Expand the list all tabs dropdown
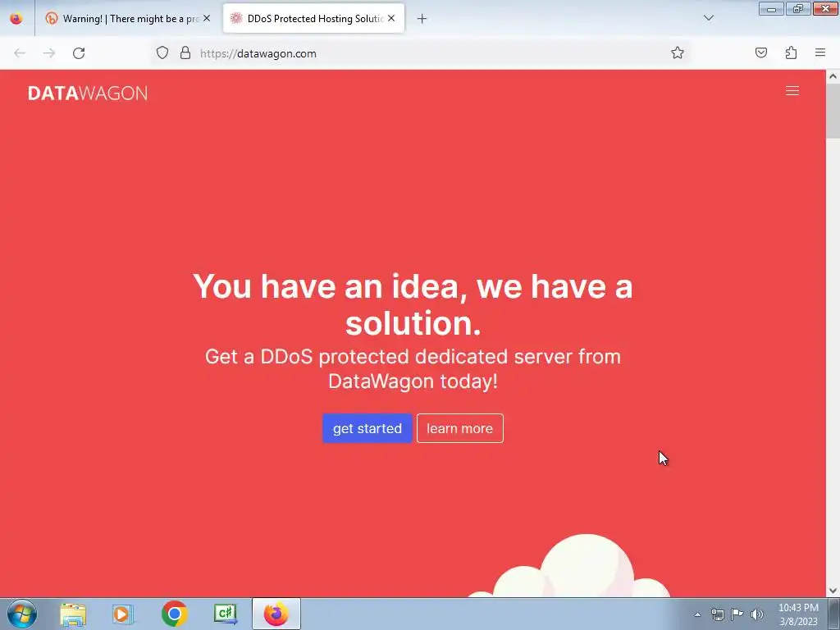Screen dimensions: 840x630 (708, 18)
